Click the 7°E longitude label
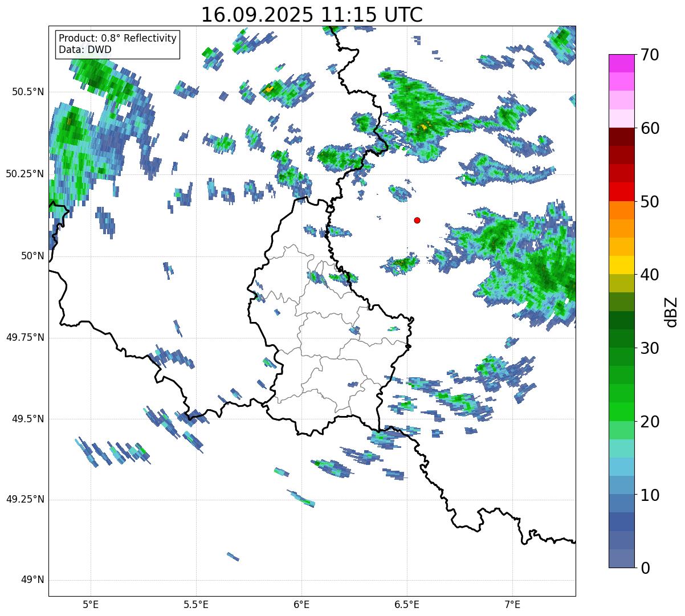 512,604
